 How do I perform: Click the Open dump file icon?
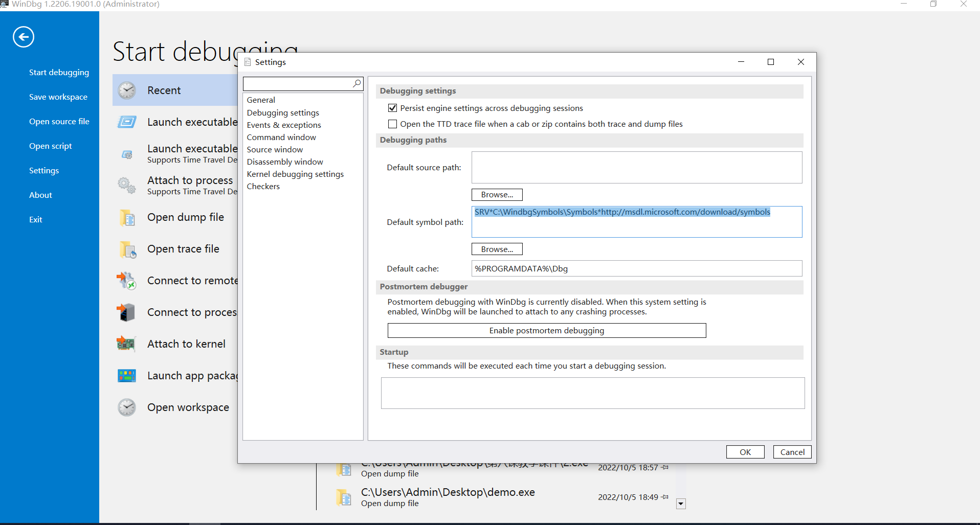tap(127, 217)
